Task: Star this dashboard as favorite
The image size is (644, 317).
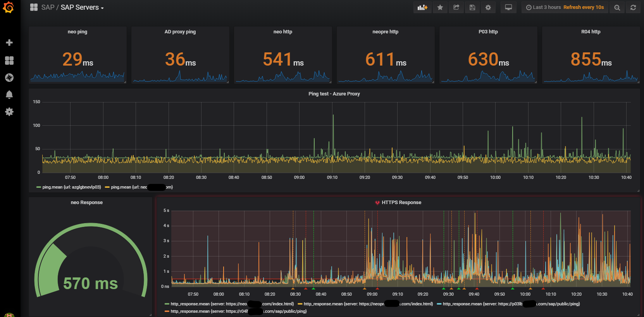Action: 440,7
